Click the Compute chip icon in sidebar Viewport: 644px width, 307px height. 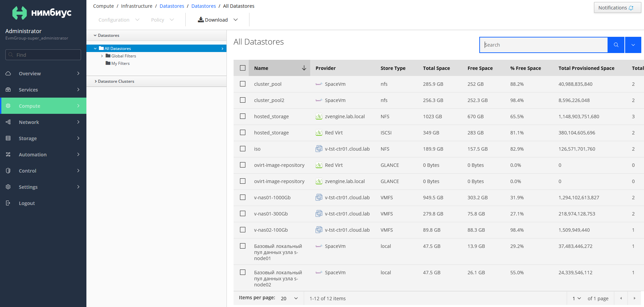pyautogui.click(x=8, y=106)
